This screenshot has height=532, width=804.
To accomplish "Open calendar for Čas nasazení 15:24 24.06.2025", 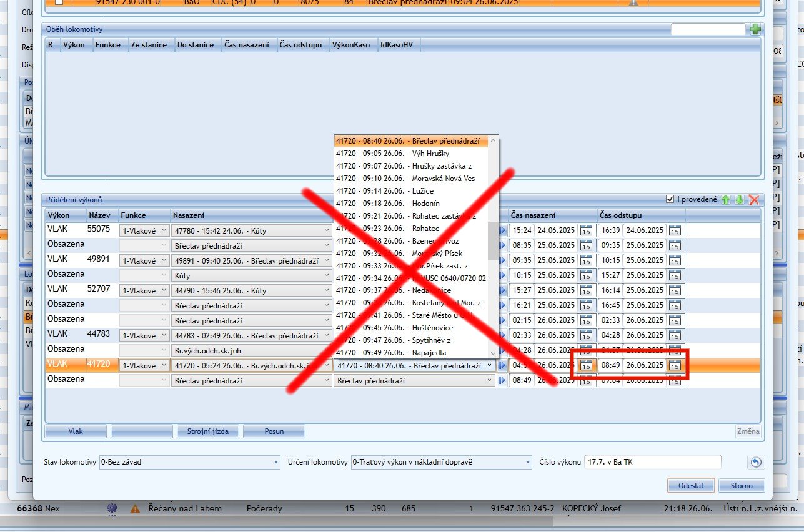I will pyautogui.click(x=586, y=230).
